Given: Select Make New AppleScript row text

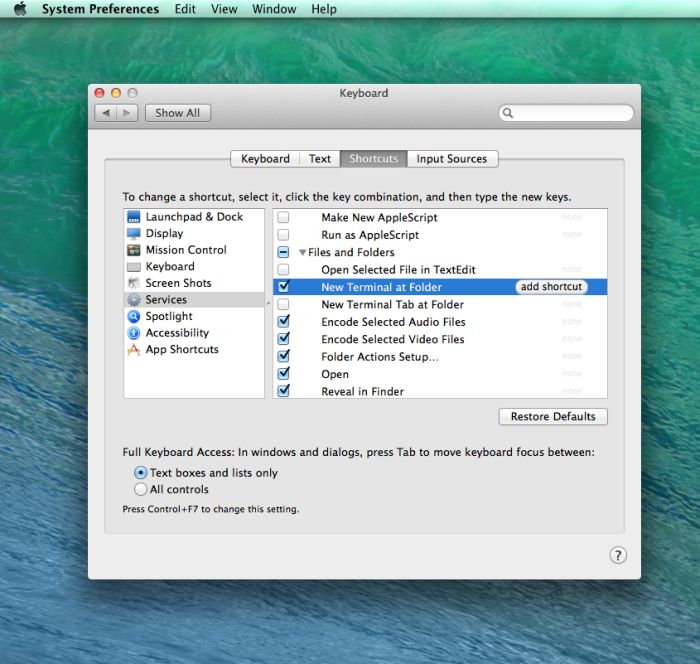Looking at the screenshot, I should pyautogui.click(x=379, y=217).
